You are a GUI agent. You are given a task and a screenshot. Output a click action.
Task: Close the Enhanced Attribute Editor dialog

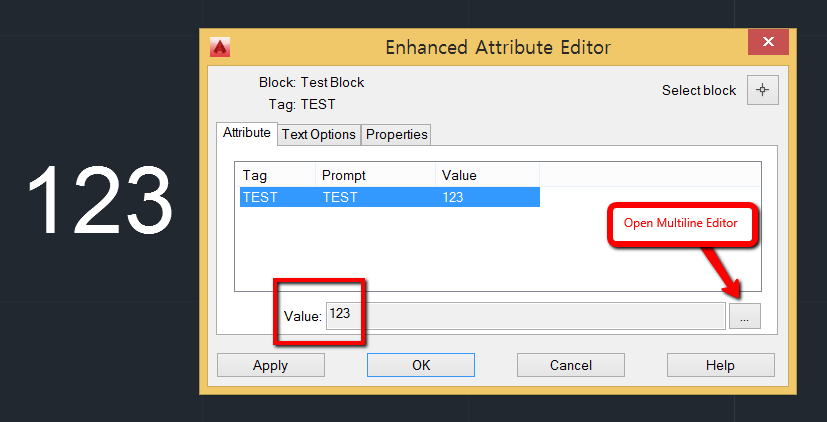(768, 43)
